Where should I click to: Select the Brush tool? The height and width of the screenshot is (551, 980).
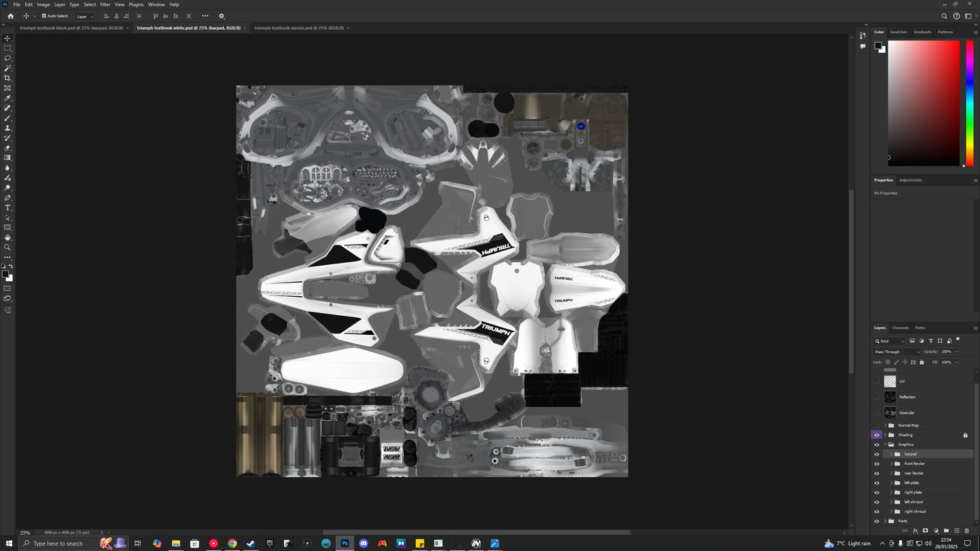(7, 118)
